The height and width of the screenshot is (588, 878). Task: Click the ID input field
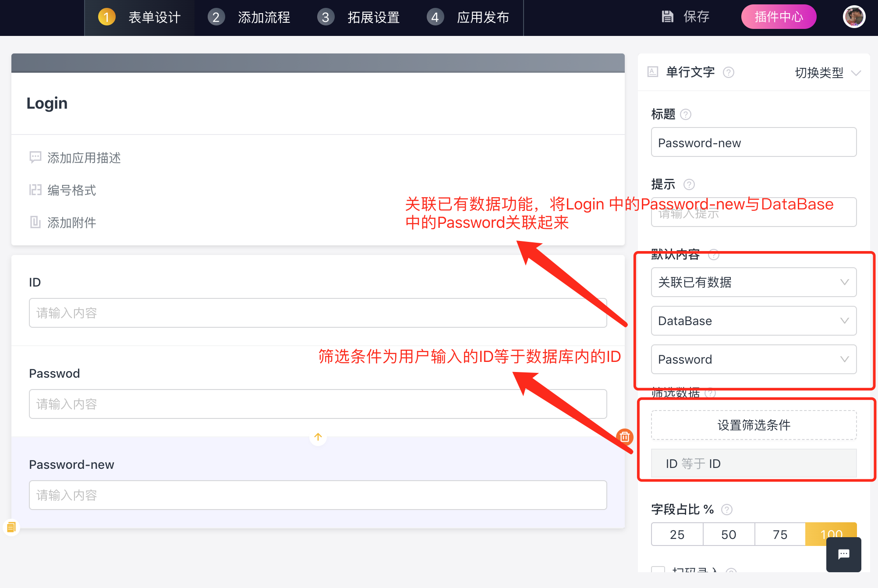(x=318, y=313)
